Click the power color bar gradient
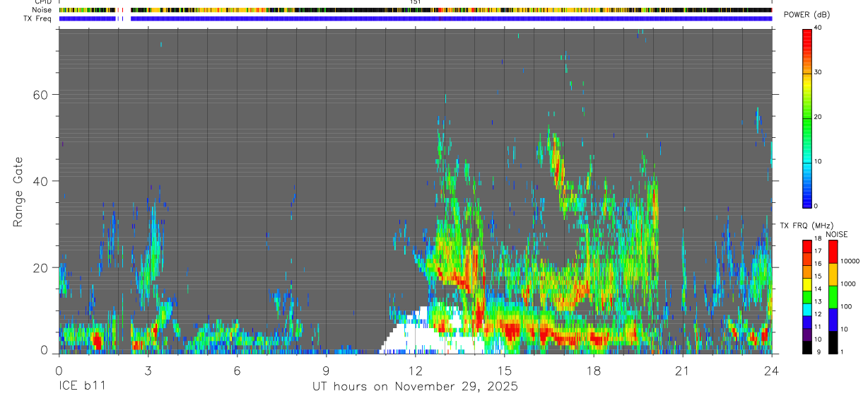The width and height of the screenshot is (868, 401). click(x=807, y=117)
